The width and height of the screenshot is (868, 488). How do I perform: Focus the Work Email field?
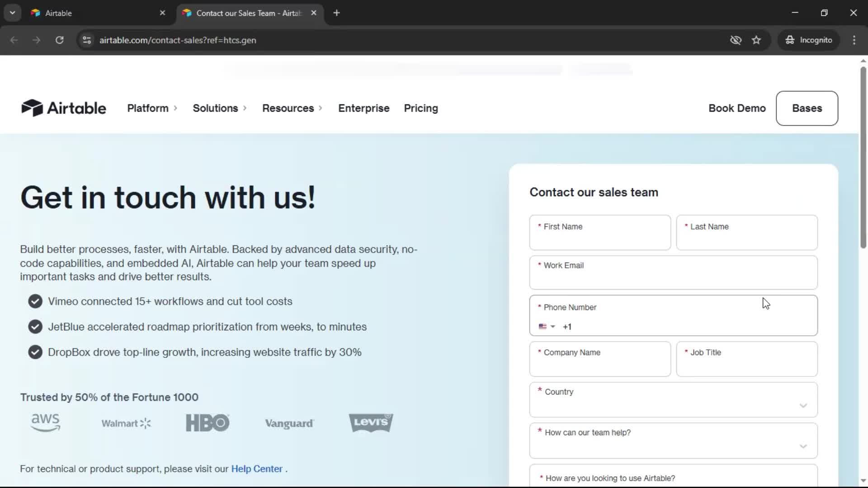(x=673, y=273)
